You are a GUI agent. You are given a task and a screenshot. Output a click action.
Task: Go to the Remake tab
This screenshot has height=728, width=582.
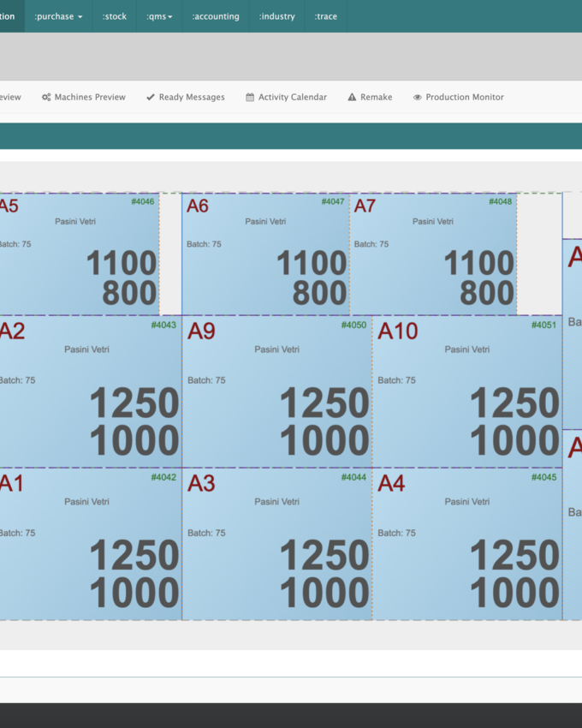[370, 97]
